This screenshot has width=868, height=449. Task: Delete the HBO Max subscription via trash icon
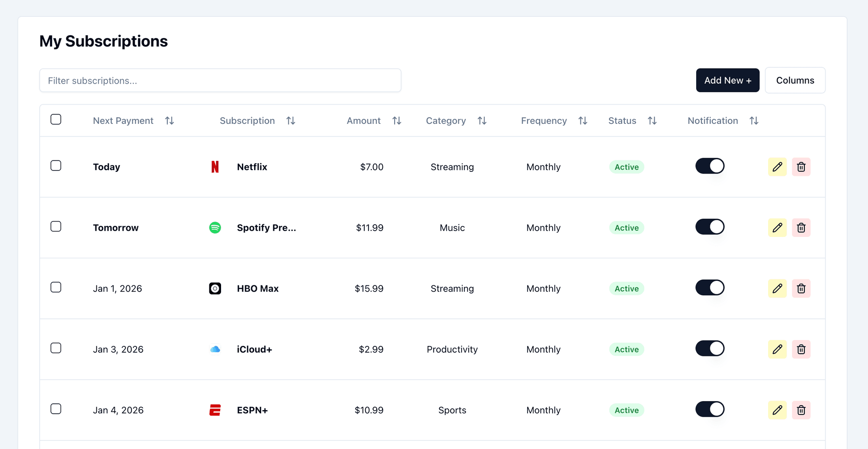pyautogui.click(x=801, y=288)
